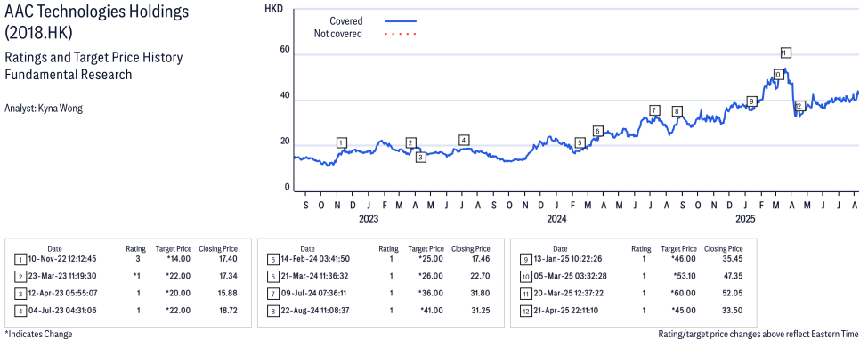Click the date 10-Nov-22 12:12:45
The image size is (868, 340).
pos(62,259)
